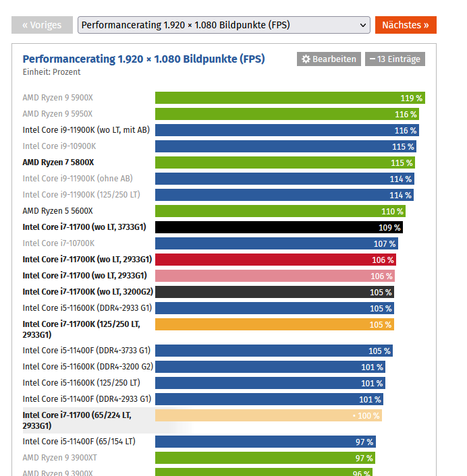This screenshot has height=476, width=467.
Task: Click the orange 105 % bar
Action: [275, 324]
